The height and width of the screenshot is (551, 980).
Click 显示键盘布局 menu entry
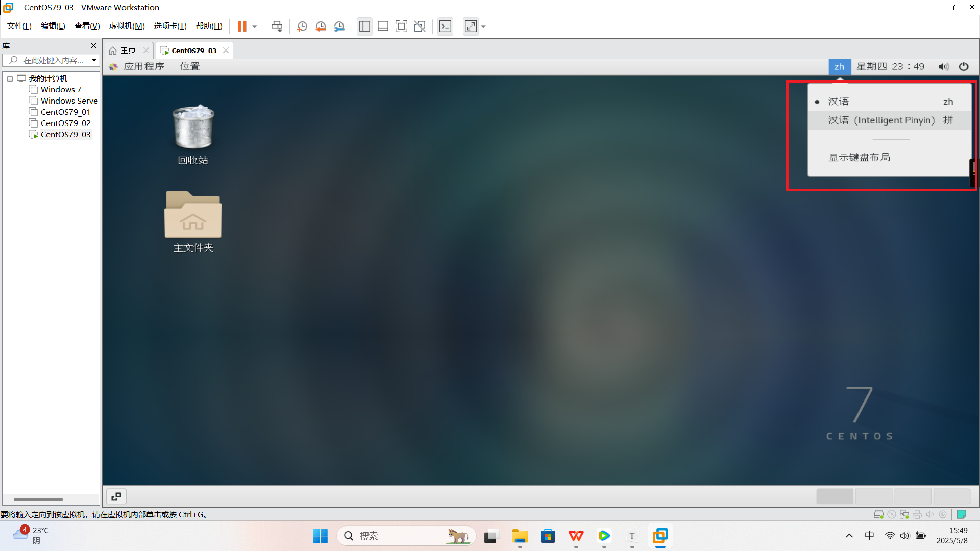coord(859,157)
